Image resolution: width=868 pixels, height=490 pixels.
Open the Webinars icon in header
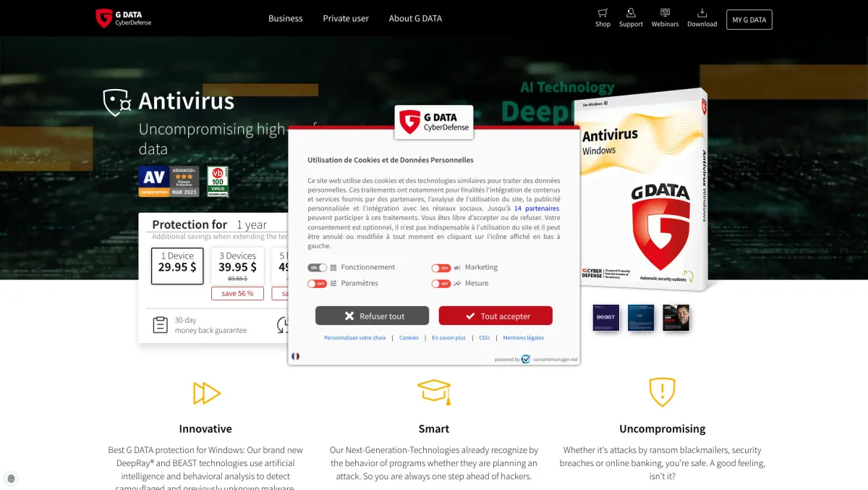[665, 12]
